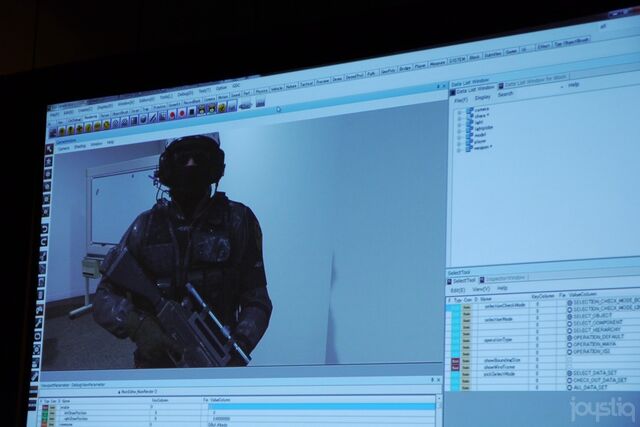Expand the lightprobe node in Data List
Image resolution: width=640 pixels, height=427 pixels.
pos(460,131)
